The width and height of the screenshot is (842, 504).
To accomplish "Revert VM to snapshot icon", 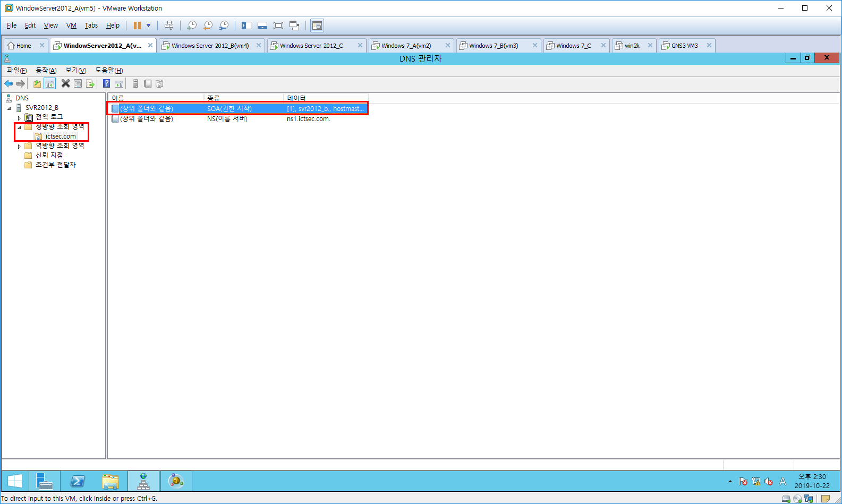I will [x=208, y=25].
